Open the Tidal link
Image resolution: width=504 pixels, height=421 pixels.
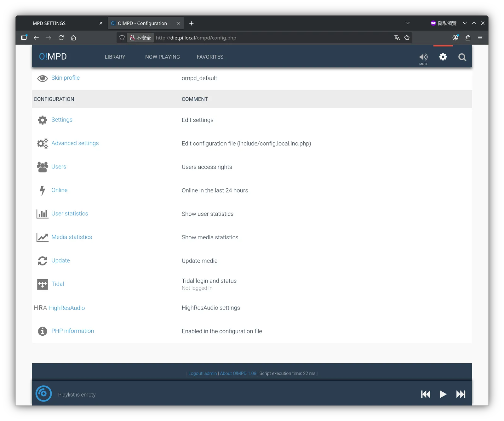click(58, 284)
